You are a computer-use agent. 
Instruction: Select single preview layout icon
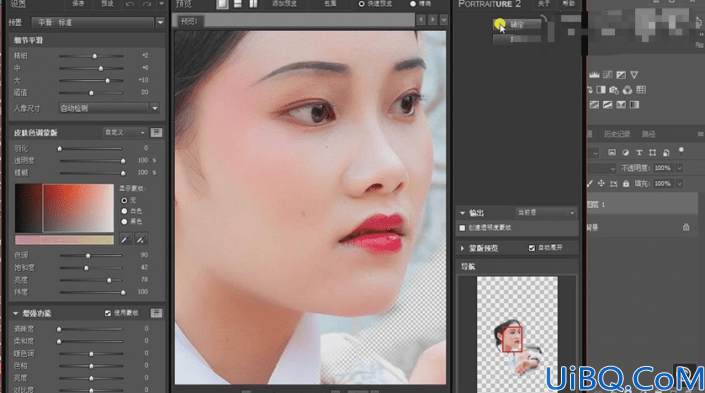(222, 4)
